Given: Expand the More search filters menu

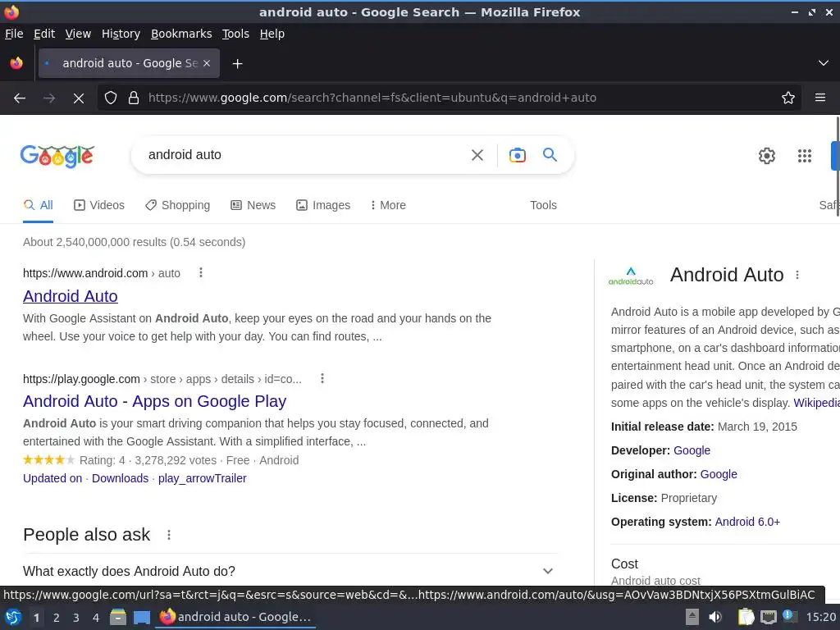Looking at the screenshot, I should coord(388,205).
